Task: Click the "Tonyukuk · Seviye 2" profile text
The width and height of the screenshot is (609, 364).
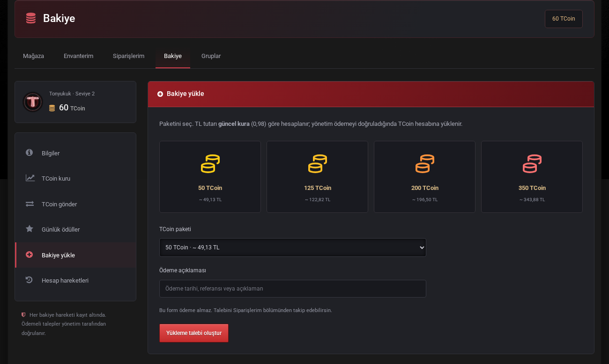Action: coord(72,94)
